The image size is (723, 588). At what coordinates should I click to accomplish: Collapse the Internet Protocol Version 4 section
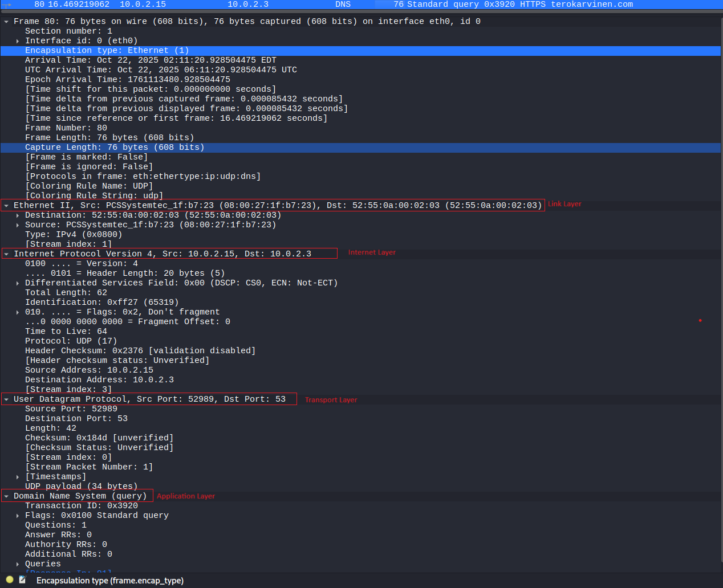6,254
